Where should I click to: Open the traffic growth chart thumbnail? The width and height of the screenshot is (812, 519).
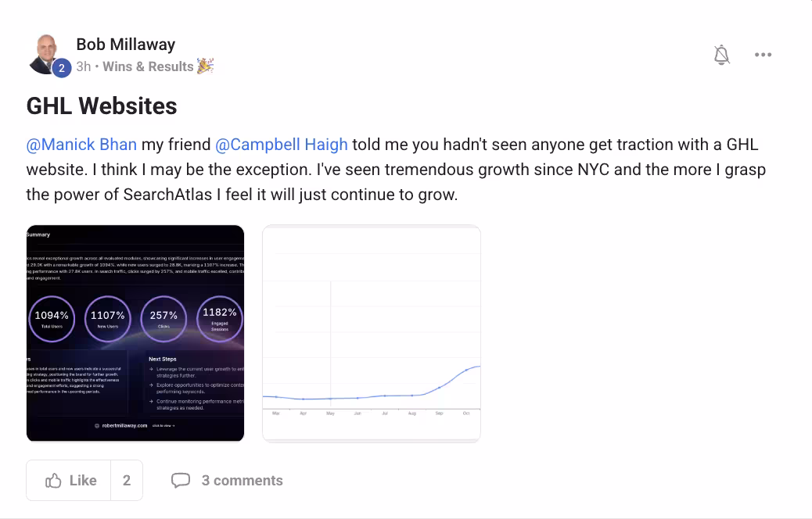click(372, 333)
